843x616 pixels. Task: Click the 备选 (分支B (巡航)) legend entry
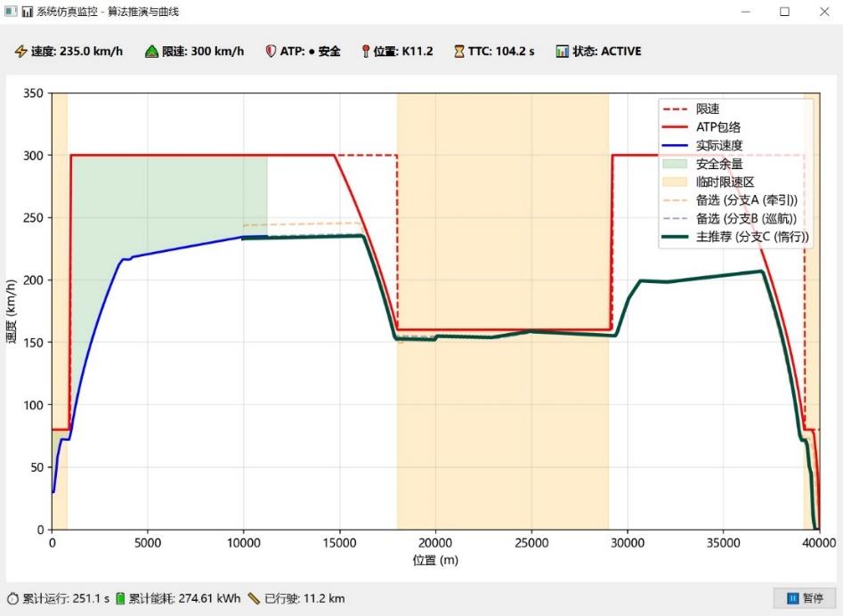pyautogui.click(x=730, y=219)
